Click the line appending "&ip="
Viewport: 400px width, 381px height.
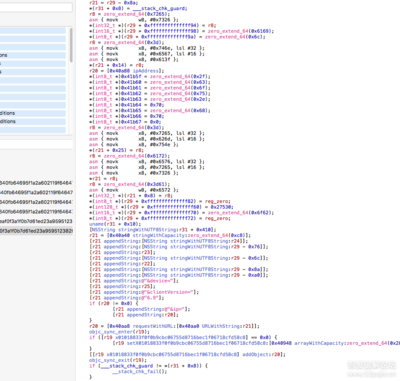(x=151, y=309)
